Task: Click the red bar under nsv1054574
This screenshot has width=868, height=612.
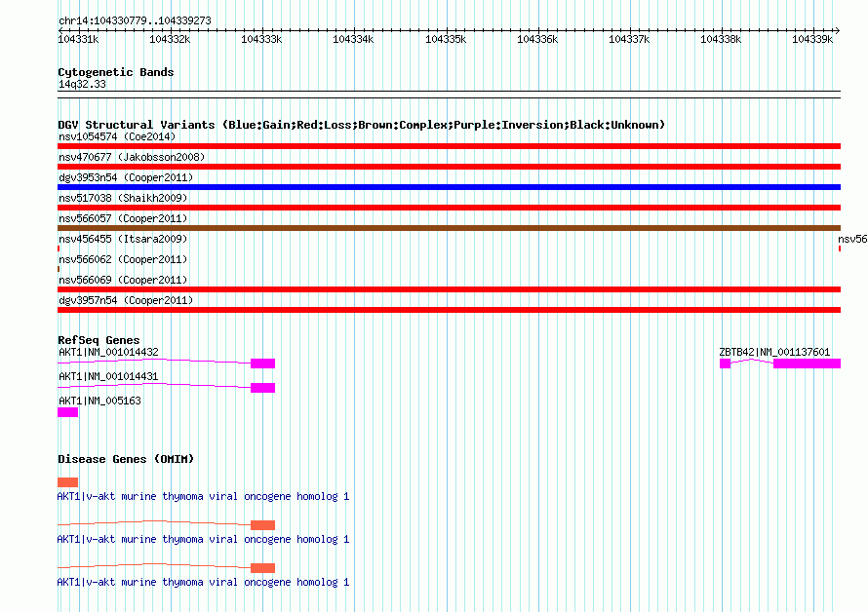Action: tap(449, 146)
